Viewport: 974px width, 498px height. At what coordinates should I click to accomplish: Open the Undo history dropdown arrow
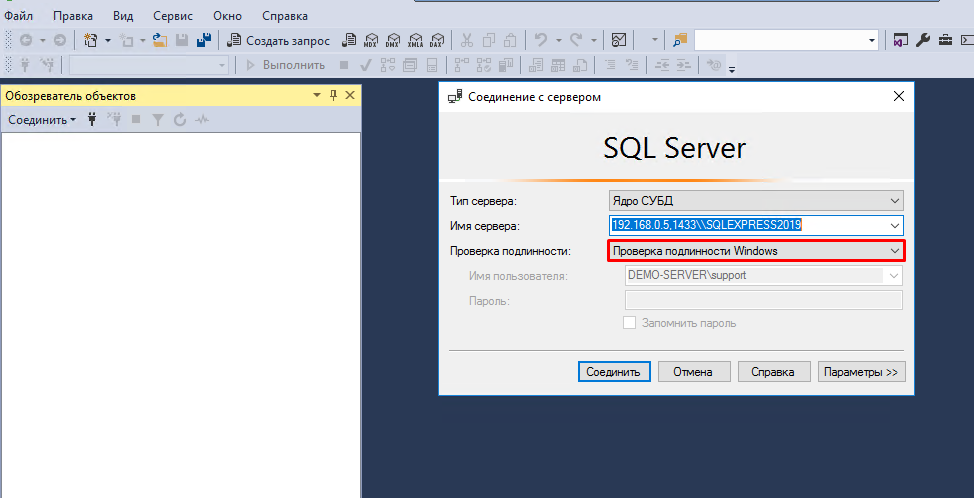click(558, 40)
